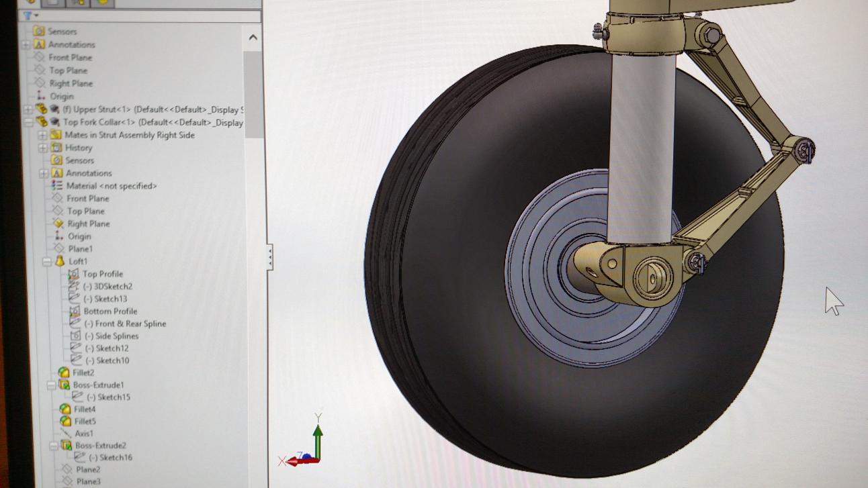Select the (-) Sketch15 item

109,397
